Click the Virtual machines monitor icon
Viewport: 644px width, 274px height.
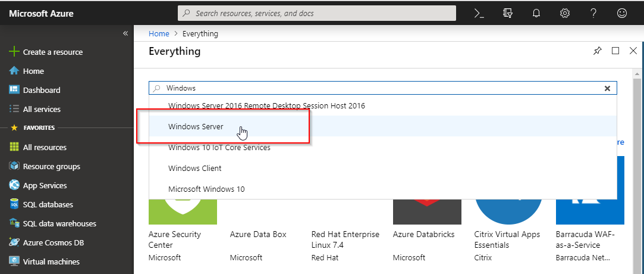tap(14, 261)
